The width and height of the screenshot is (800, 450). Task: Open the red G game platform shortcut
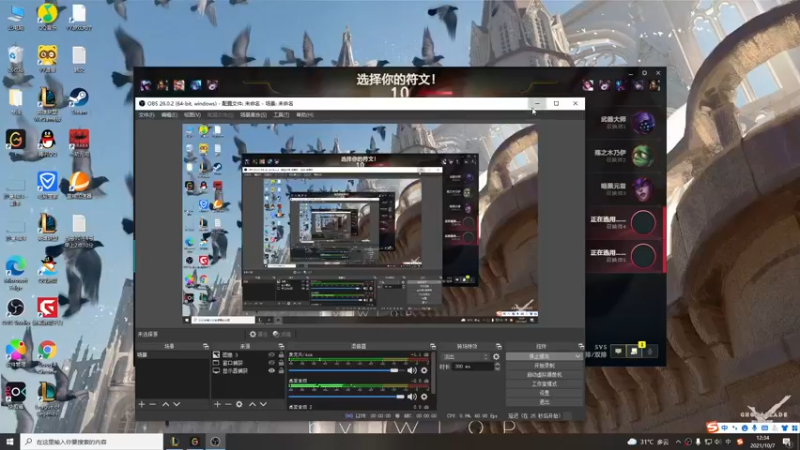click(x=47, y=309)
